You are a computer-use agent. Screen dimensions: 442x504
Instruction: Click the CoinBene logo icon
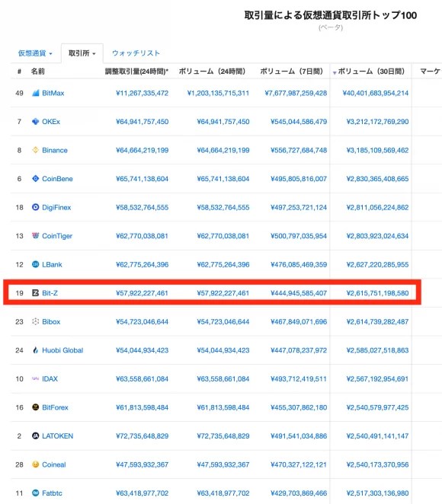pos(35,179)
